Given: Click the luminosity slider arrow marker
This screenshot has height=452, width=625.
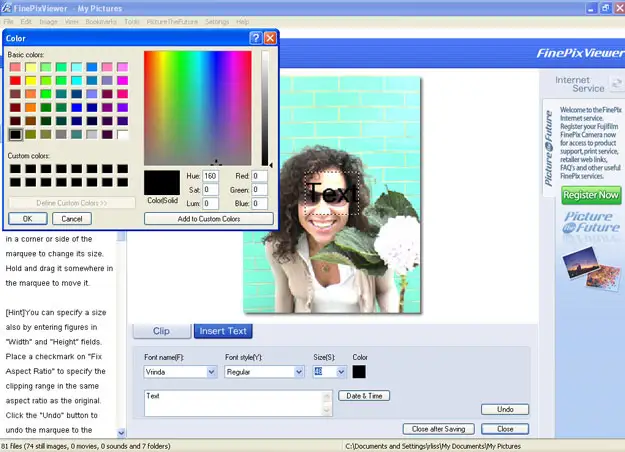Looking at the screenshot, I should click(x=271, y=165).
